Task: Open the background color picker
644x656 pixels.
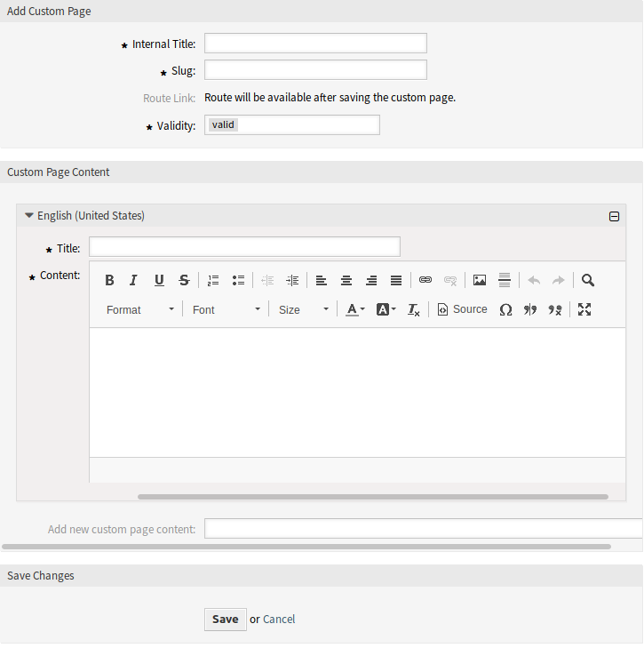Action: click(x=386, y=309)
